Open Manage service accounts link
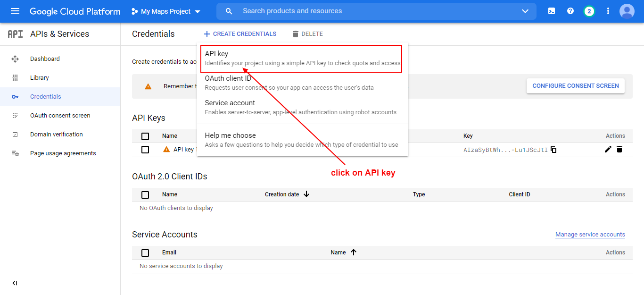 (590, 235)
